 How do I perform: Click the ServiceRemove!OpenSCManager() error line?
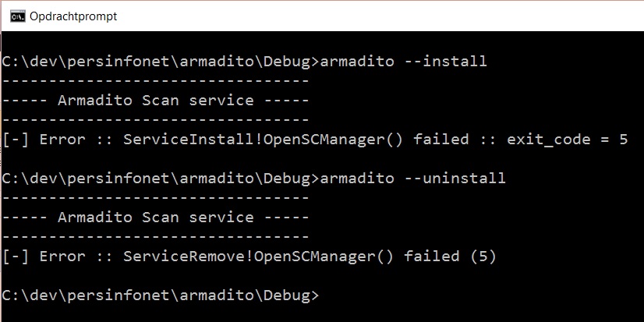pyautogui.click(x=249, y=257)
